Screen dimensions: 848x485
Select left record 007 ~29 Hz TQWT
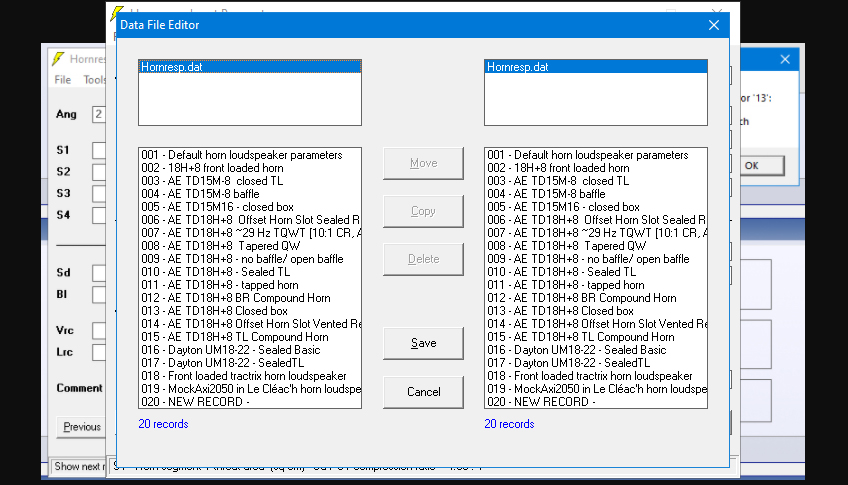pyautogui.click(x=250, y=233)
